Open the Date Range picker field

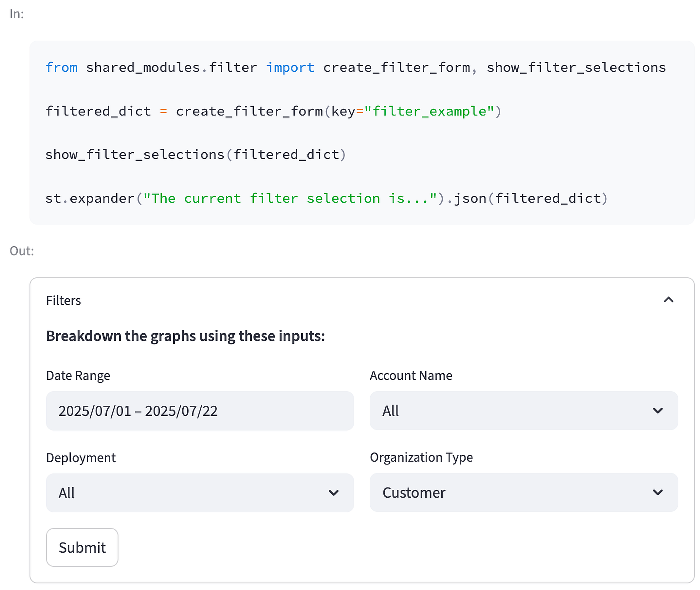pos(200,411)
